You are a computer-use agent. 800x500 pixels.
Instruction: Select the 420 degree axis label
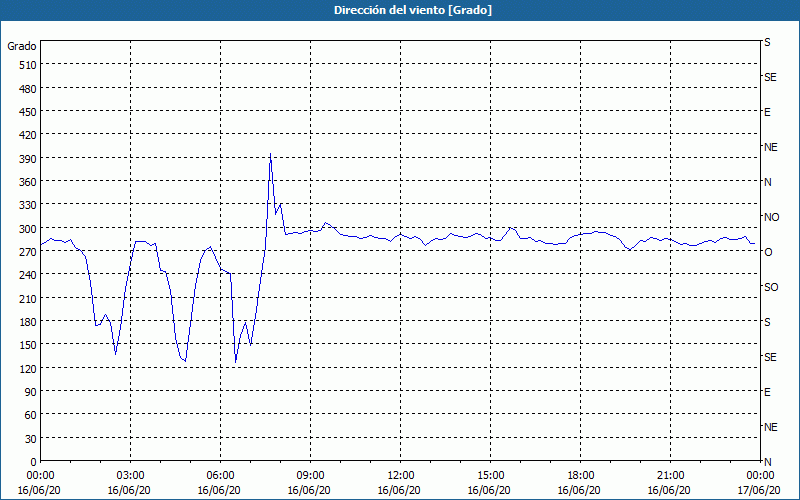[x=29, y=136]
